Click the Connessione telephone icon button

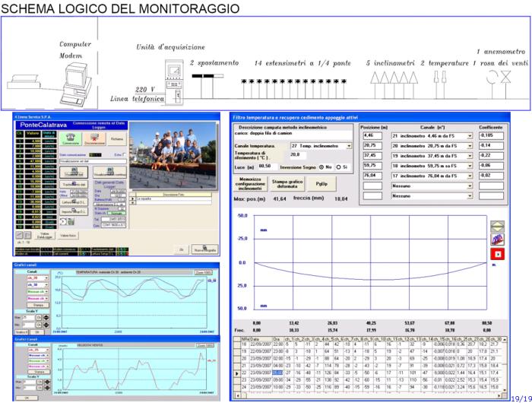pos(70,139)
